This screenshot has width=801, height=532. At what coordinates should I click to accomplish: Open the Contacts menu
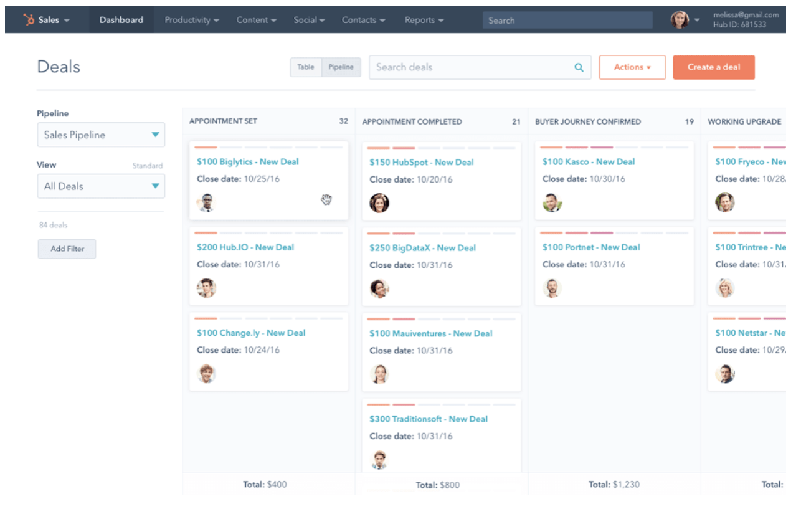click(363, 20)
